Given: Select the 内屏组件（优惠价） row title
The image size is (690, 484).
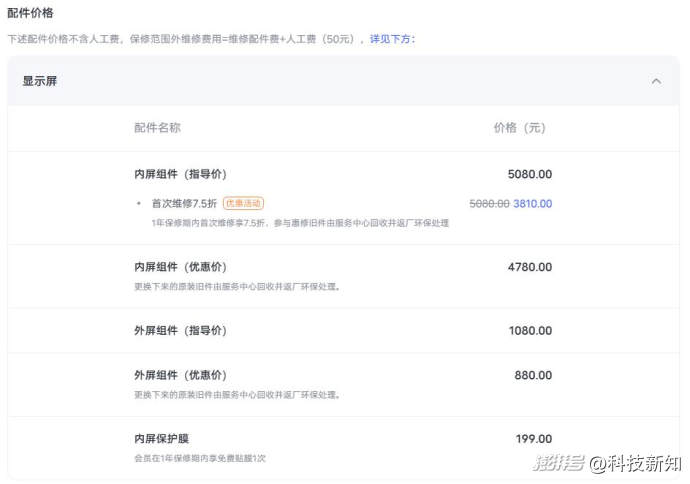Looking at the screenshot, I should (180, 267).
